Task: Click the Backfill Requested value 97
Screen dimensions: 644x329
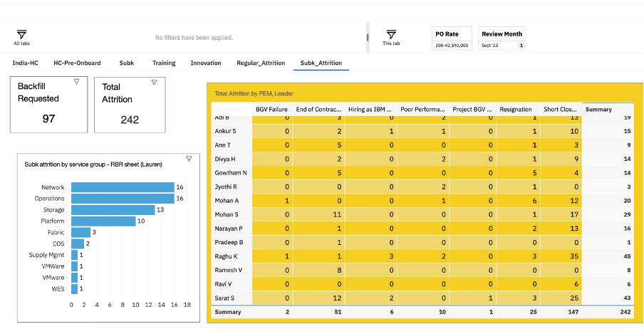Action: (48, 119)
